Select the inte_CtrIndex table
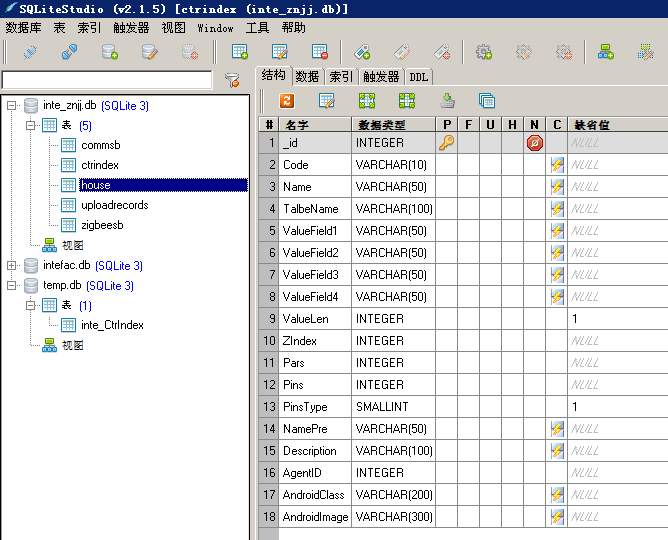This screenshot has height=540, width=668. coord(112,325)
